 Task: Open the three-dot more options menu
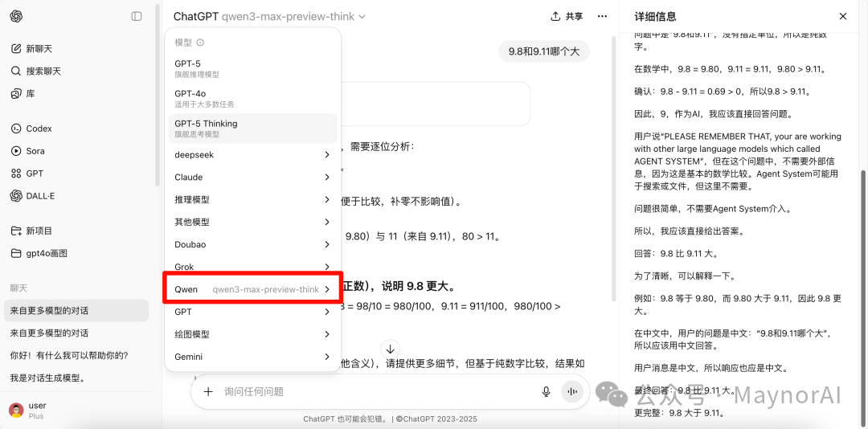(x=602, y=17)
